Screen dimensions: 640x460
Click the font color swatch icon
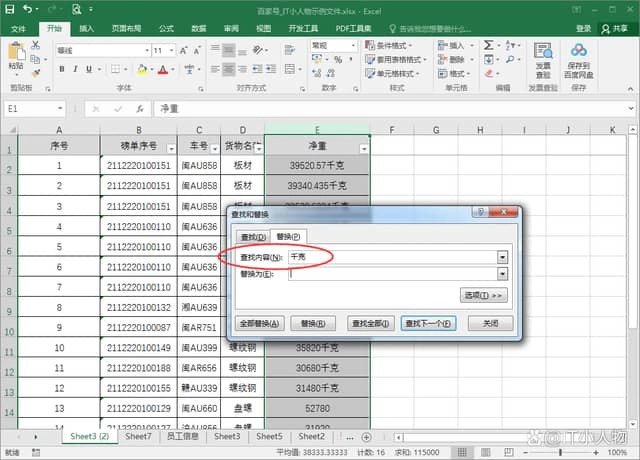click(x=161, y=69)
